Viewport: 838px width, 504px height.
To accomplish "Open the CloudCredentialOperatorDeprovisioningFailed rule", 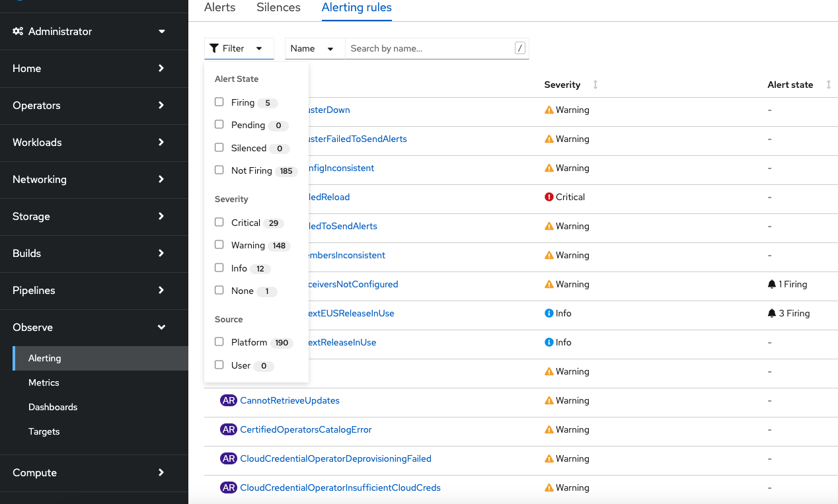I will click(336, 458).
